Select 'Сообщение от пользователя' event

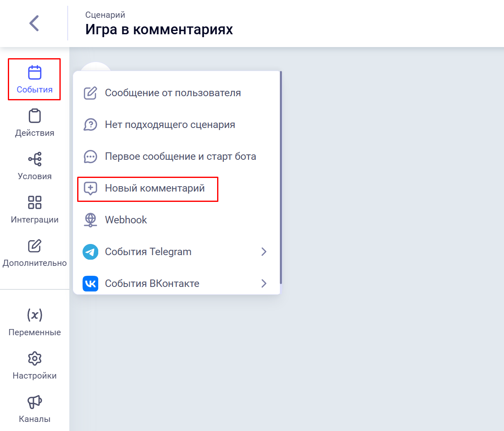tap(173, 93)
